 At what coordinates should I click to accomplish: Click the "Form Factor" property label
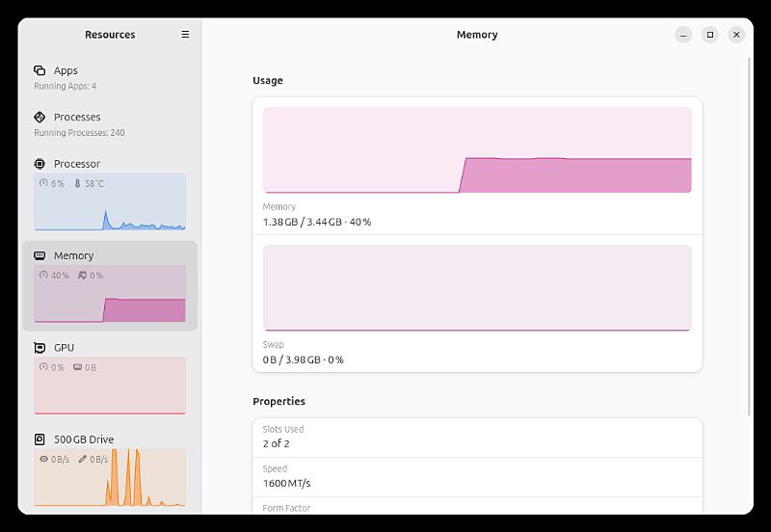pyautogui.click(x=286, y=509)
